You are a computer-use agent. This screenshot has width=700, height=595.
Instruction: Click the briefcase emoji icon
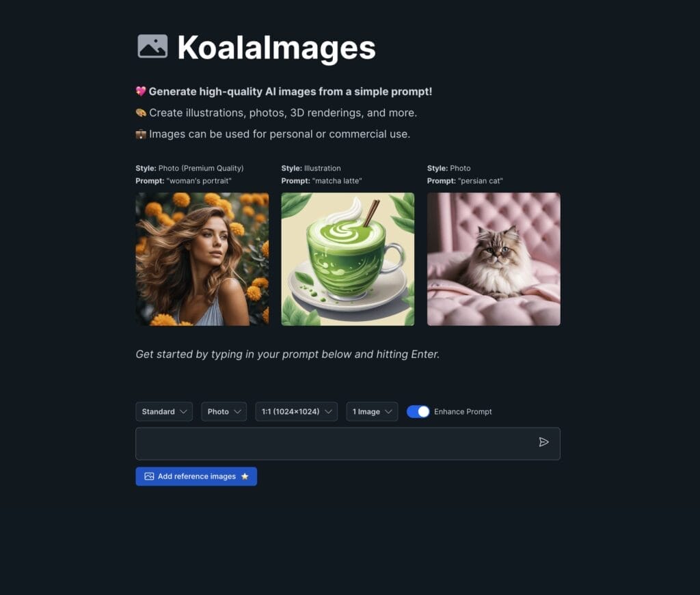point(141,135)
